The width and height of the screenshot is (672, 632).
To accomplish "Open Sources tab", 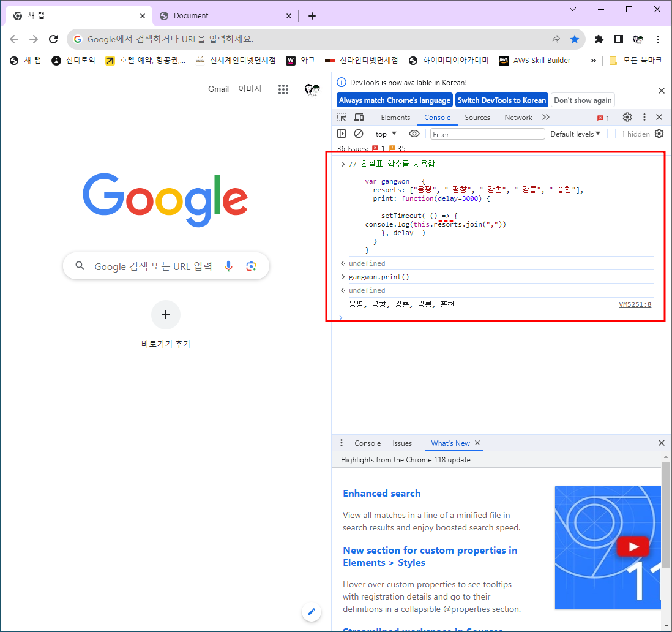I will click(x=477, y=118).
